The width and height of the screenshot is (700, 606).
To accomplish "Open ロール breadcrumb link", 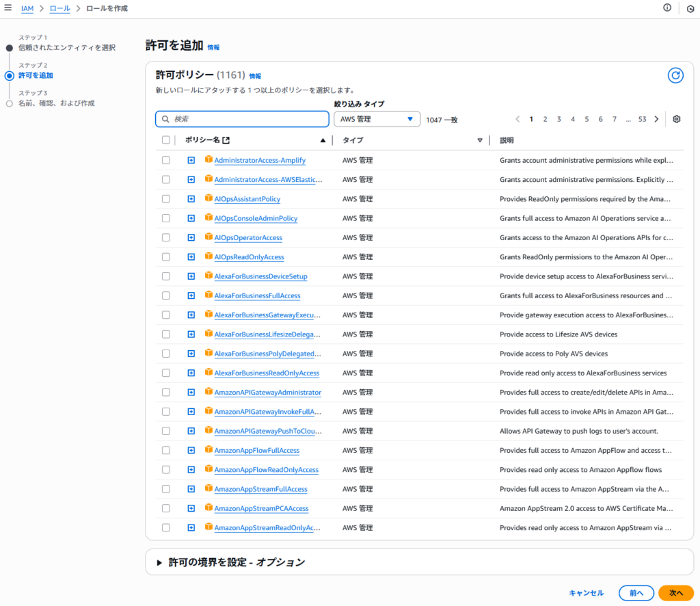I will [60, 8].
